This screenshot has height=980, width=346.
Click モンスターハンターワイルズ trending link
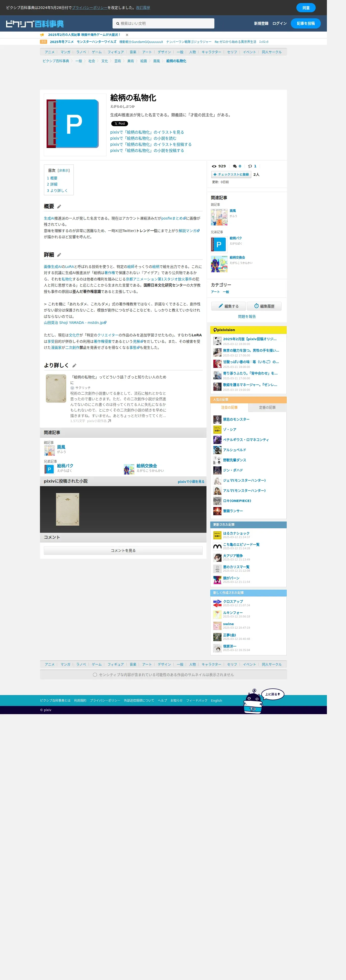pos(96,42)
